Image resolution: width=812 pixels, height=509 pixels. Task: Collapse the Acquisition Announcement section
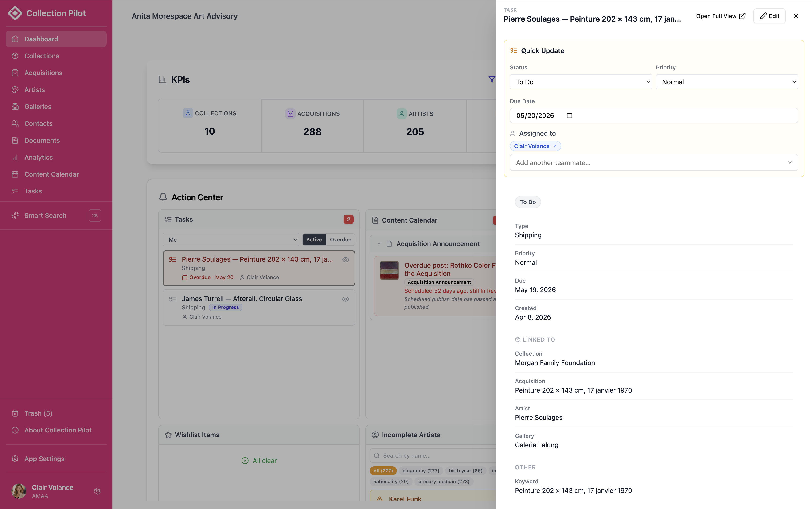point(379,244)
